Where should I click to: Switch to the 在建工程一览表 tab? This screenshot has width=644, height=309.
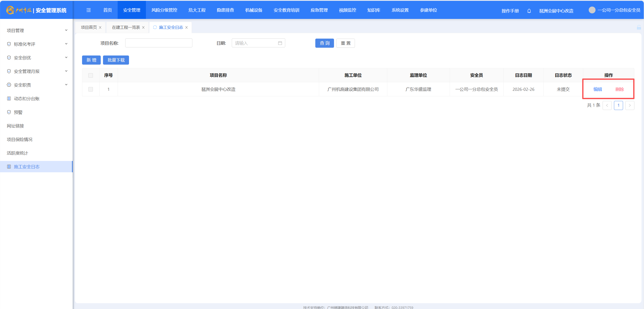pos(126,27)
